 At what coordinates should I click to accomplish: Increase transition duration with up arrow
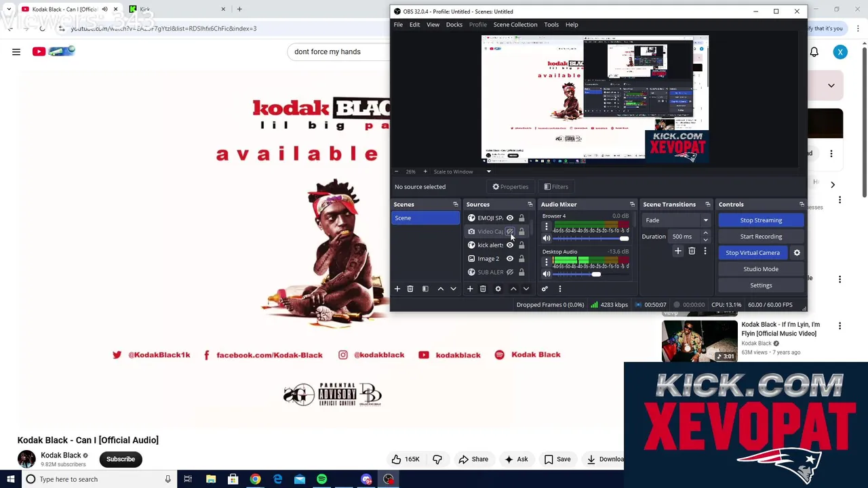tap(705, 233)
